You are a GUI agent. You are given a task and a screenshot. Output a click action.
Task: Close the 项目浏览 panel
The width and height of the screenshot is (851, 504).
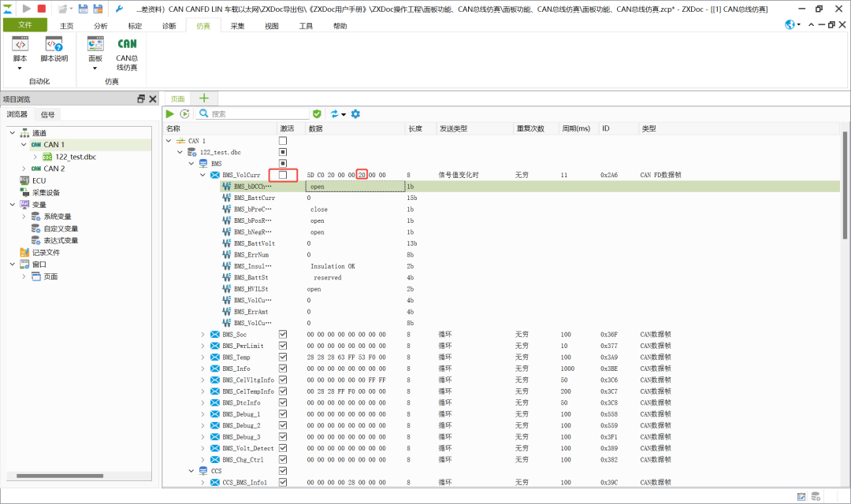(153, 98)
